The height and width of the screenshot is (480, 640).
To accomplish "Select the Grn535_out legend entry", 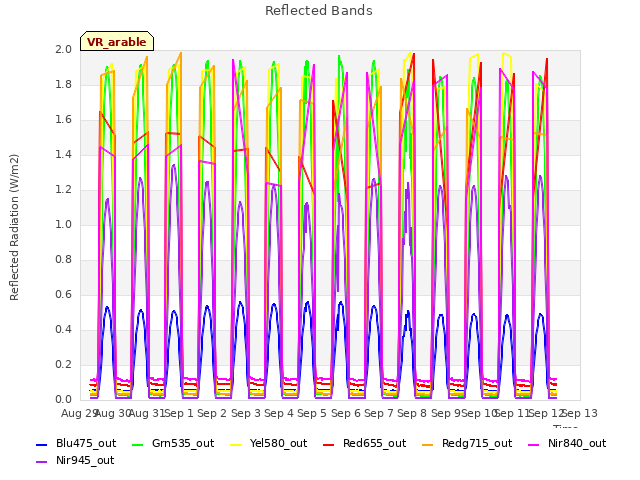I will 173,443.
